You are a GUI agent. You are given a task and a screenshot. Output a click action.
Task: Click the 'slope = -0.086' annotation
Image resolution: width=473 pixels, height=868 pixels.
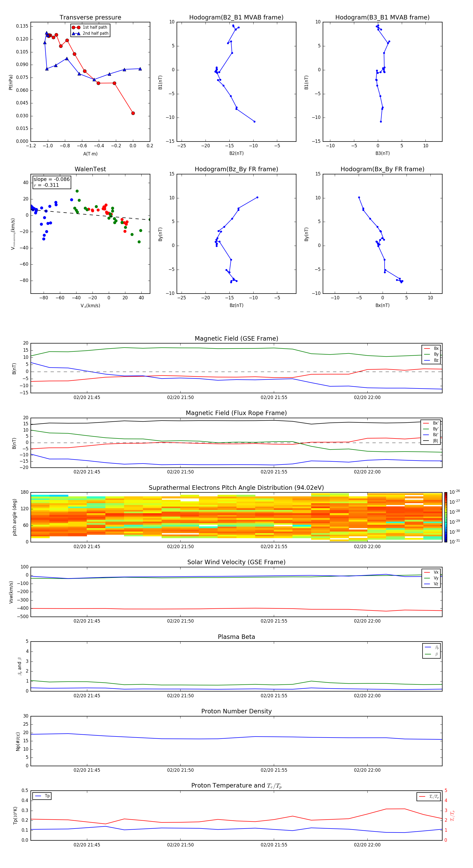[x=52, y=179]
